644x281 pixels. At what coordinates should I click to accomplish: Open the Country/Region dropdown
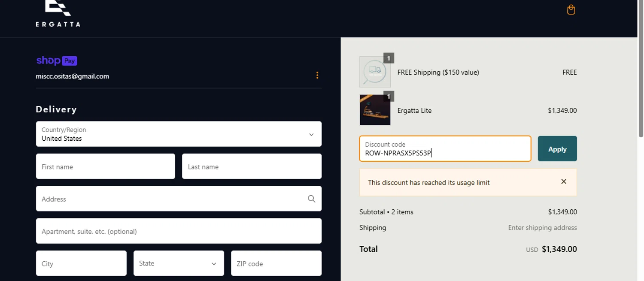click(179, 134)
